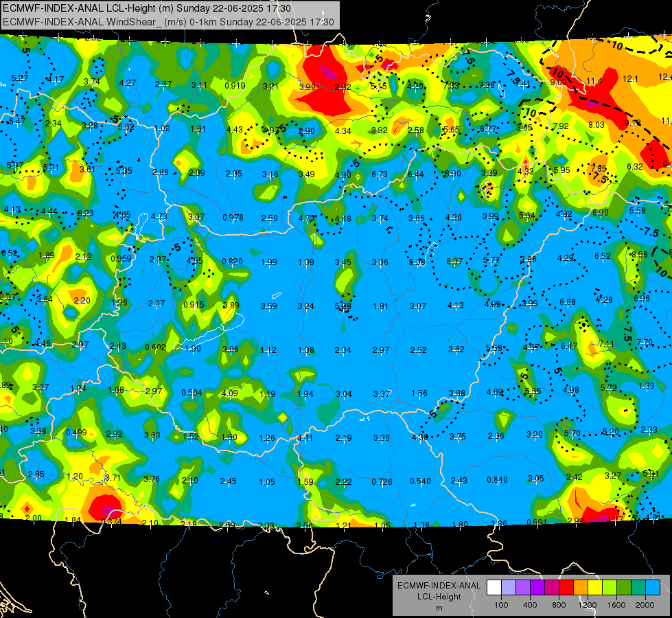The width and height of the screenshot is (672, 618).
Task: Click the '400' legend tick label
Action: click(530, 605)
